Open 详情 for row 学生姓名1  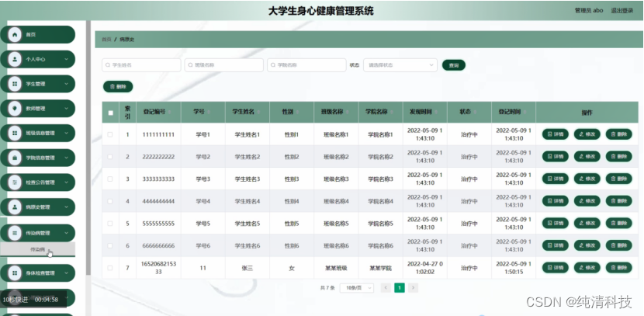(556, 134)
